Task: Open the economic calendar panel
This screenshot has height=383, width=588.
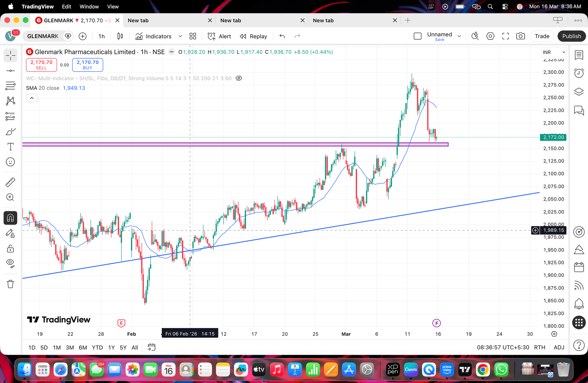Action: pos(579,267)
